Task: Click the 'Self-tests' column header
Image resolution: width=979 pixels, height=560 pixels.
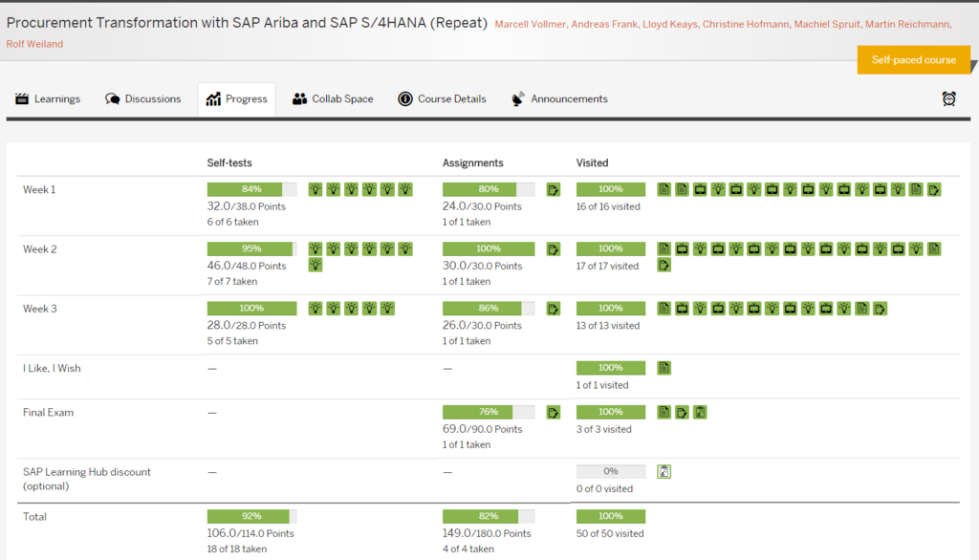Action: pos(229,163)
